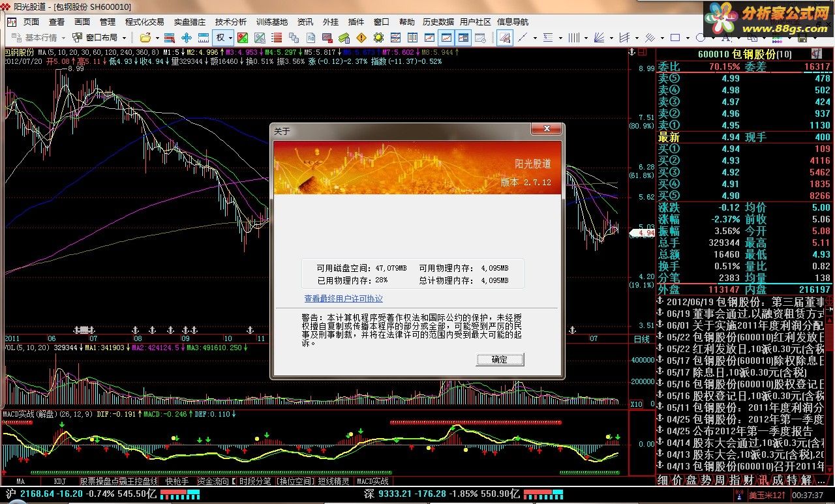This screenshot has width=835, height=504.
Task: Expand the line tool dropdown arrow
Action: pos(535,38)
